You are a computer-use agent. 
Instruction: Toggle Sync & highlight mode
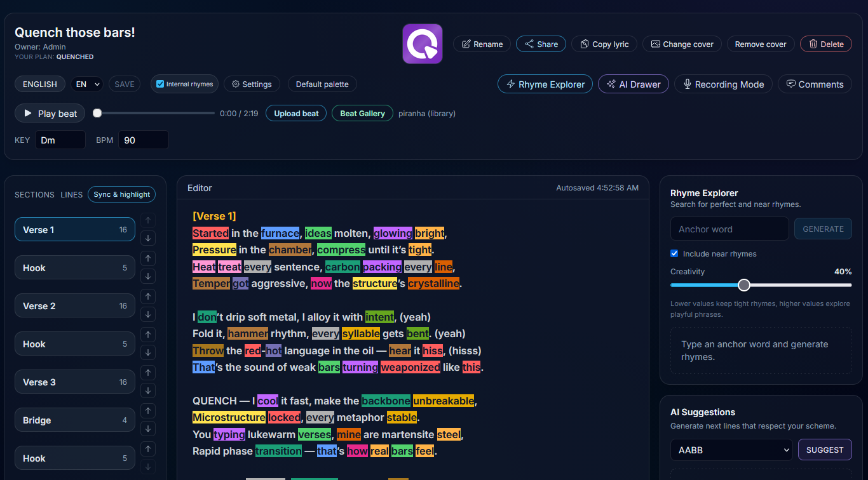[121, 194]
